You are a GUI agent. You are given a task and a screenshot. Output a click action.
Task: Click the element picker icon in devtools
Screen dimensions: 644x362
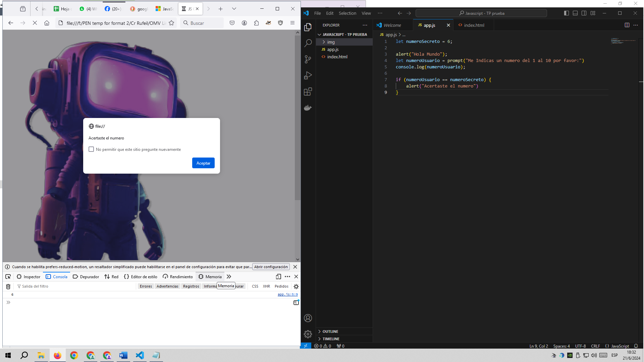[8, 277]
